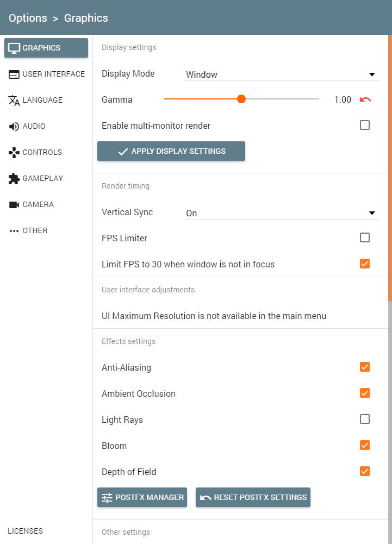Click the Camera video icon
The image size is (392, 544).
tap(14, 204)
